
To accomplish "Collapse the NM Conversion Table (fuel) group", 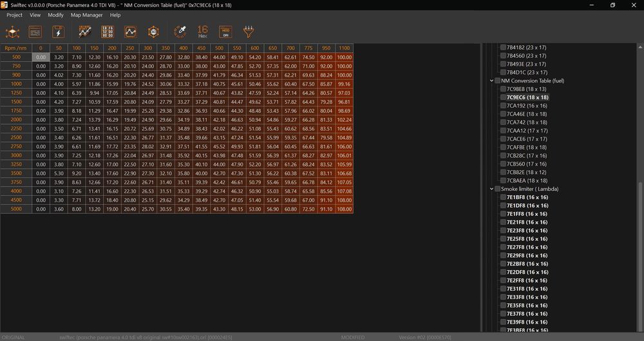I will click(x=491, y=81).
